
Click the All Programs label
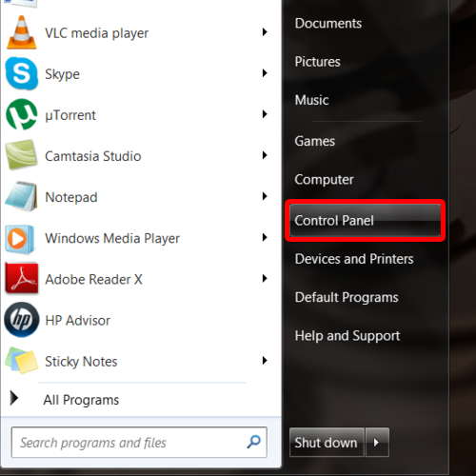pos(81,400)
